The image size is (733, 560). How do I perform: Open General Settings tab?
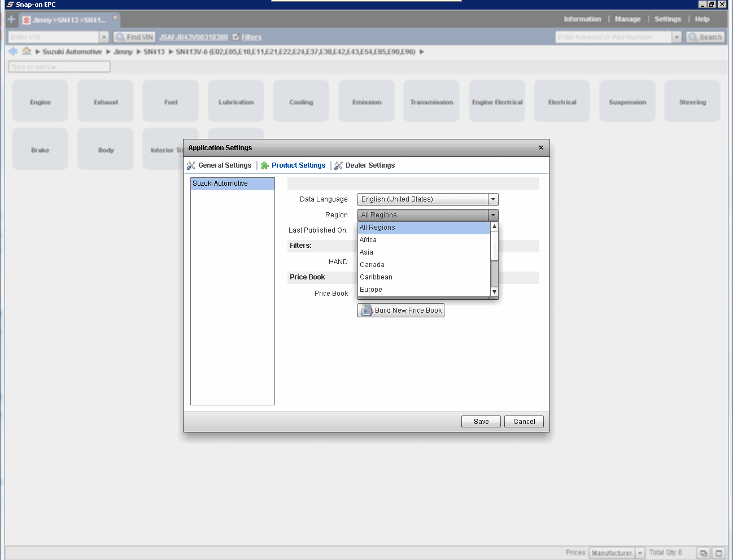(x=219, y=165)
